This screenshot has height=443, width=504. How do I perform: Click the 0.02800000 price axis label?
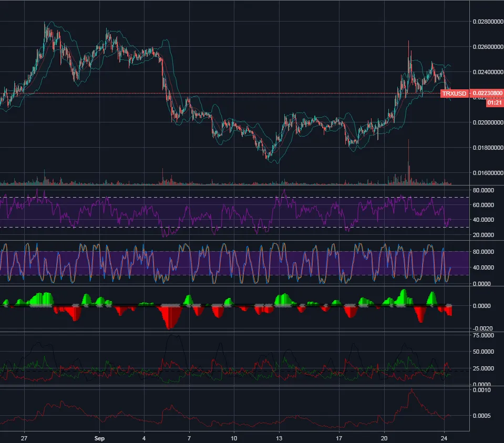point(488,22)
